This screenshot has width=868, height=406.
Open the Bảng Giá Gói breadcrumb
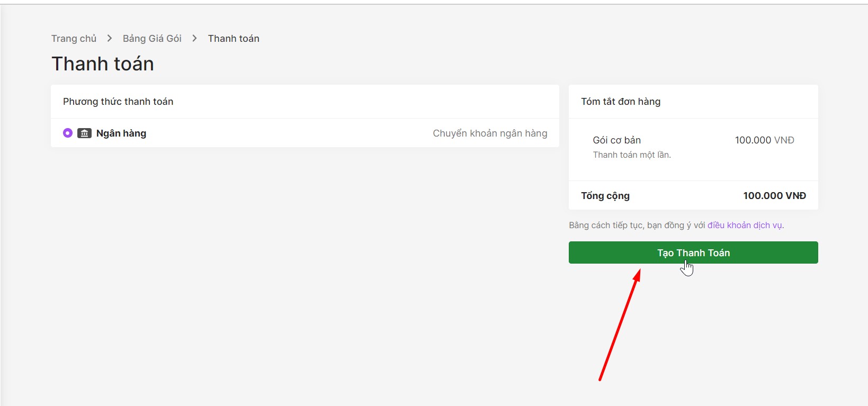[152, 39]
